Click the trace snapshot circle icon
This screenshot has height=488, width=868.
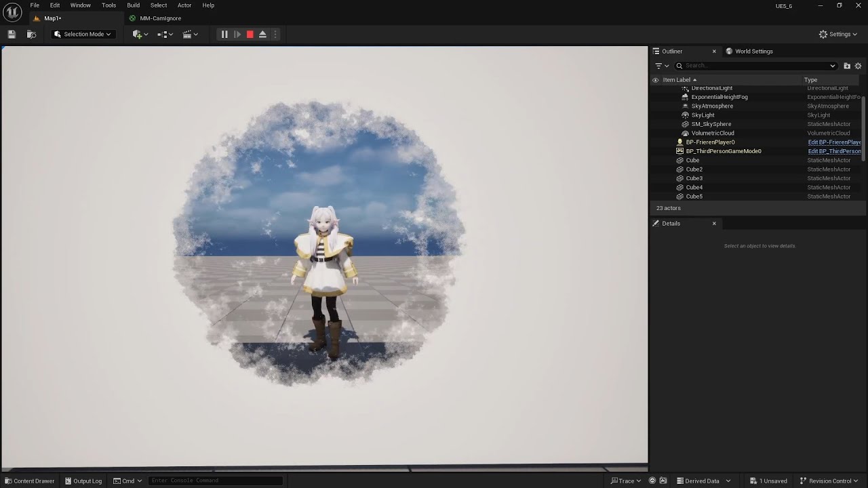pyautogui.click(x=652, y=481)
